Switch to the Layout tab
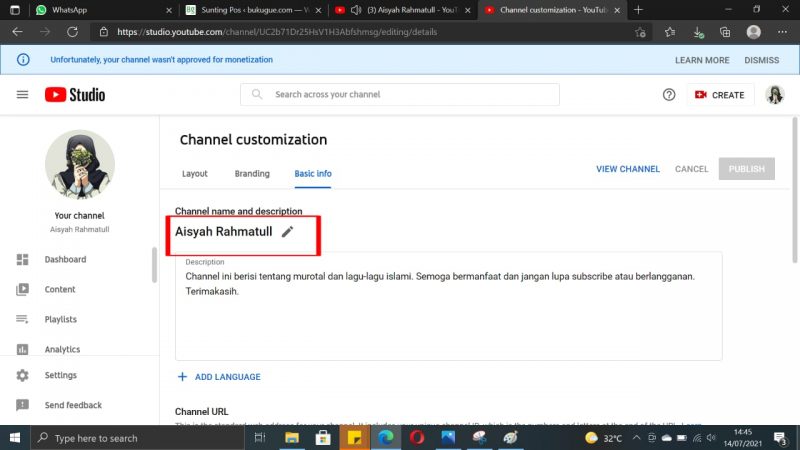 (194, 173)
